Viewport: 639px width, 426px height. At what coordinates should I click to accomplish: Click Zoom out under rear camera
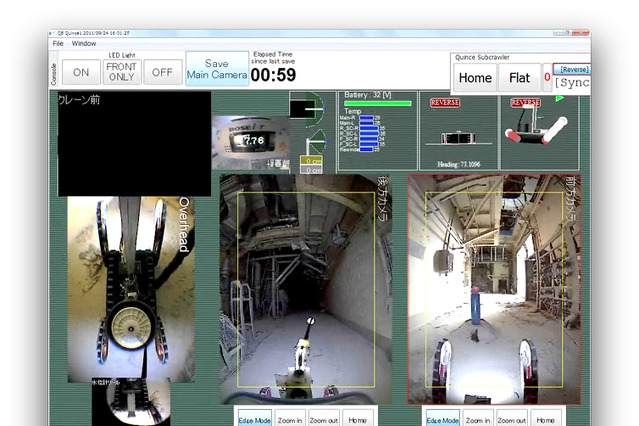[x=324, y=419]
